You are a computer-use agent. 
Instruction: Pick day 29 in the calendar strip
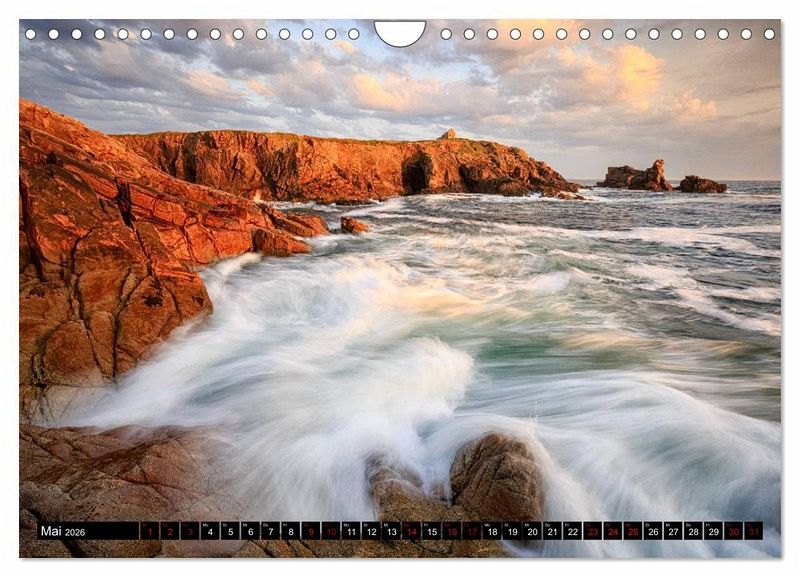[x=713, y=531]
